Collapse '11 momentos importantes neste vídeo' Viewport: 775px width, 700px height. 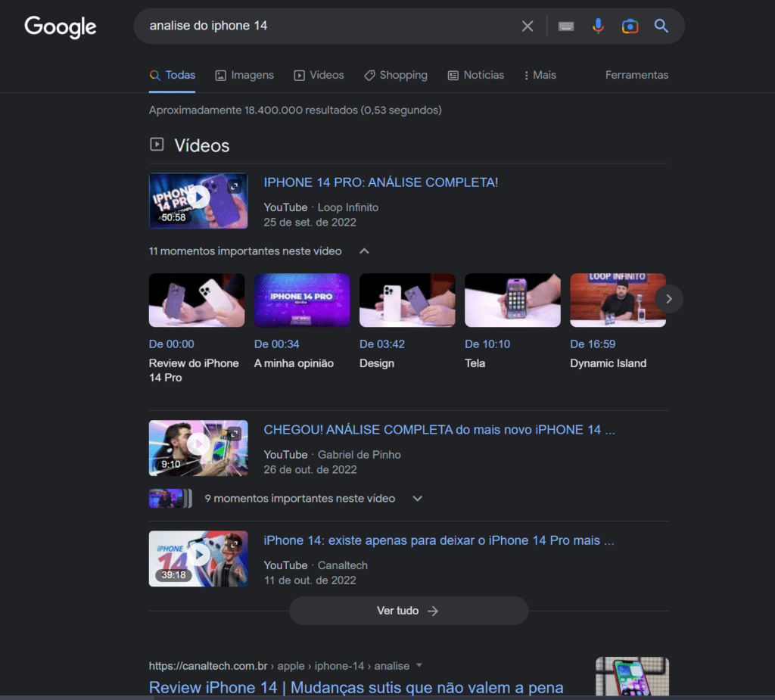259,251
